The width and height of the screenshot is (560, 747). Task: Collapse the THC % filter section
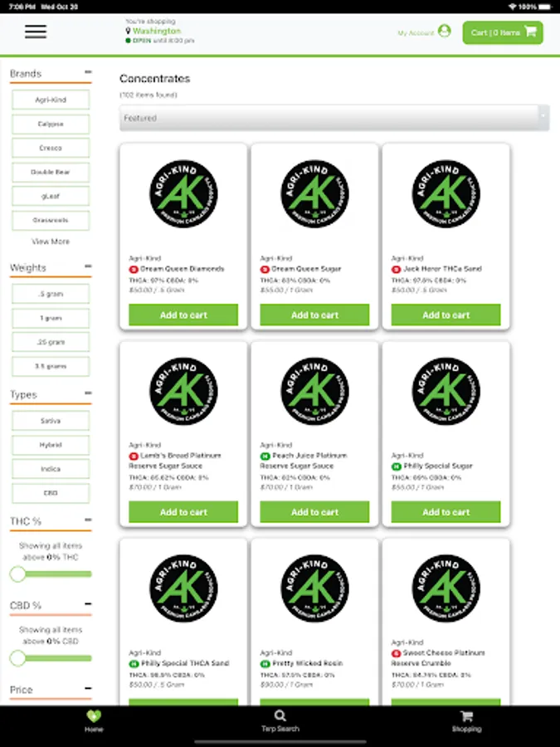pos(88,520)
